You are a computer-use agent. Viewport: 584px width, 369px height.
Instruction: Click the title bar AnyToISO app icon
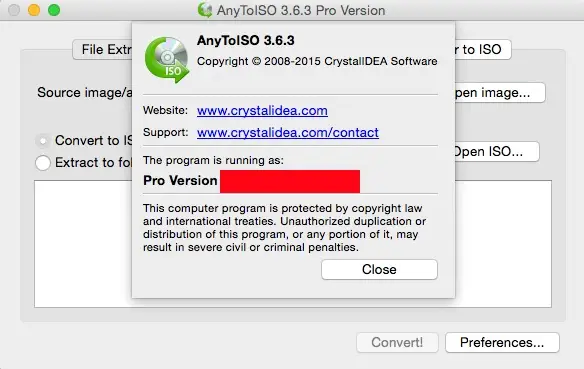point(205,10)
